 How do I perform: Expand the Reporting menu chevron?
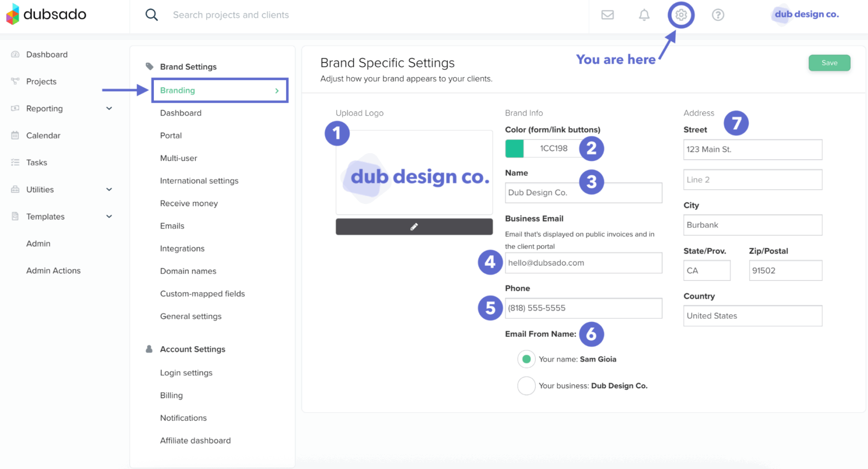(109, 108)
